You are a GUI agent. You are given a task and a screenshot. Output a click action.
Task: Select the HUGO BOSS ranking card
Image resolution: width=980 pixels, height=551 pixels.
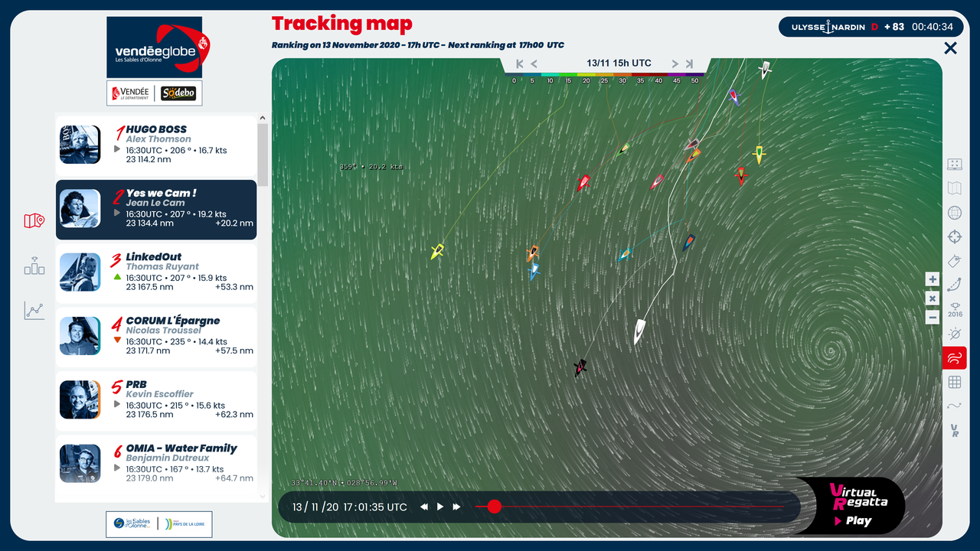[156, 145]
